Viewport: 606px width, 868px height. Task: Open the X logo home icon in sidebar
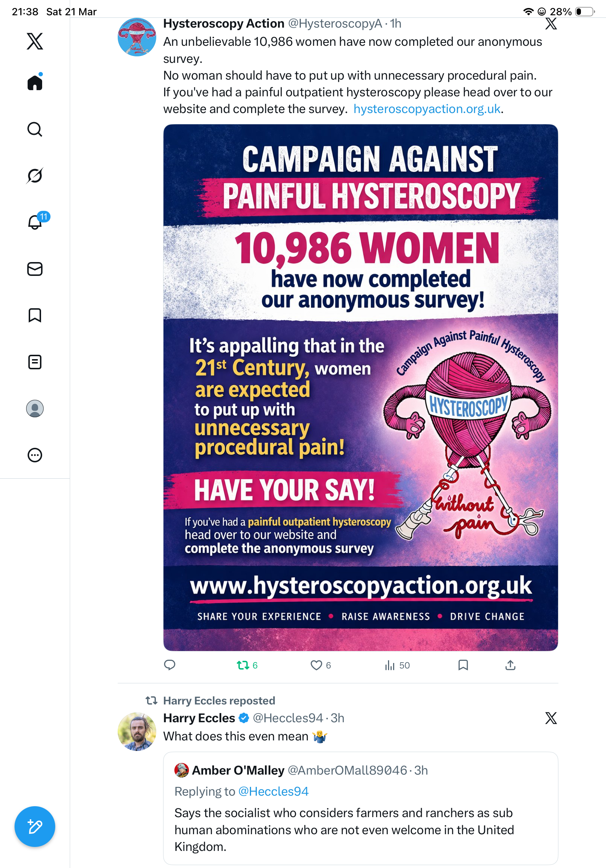35,41
